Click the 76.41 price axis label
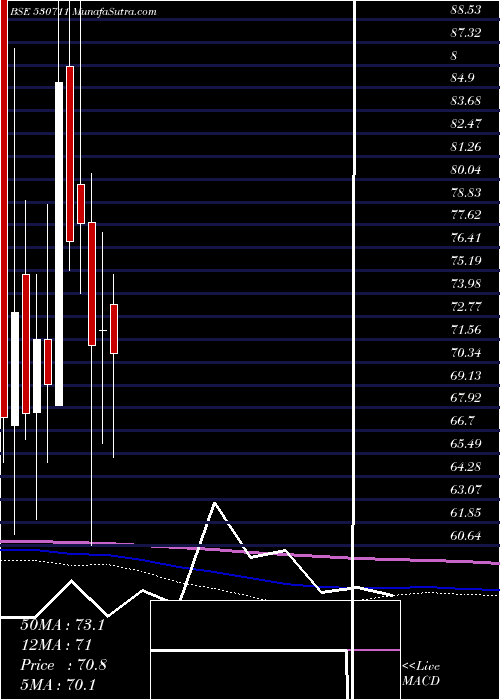Screen dimensions: 500x700 click(x=466, y=238)
